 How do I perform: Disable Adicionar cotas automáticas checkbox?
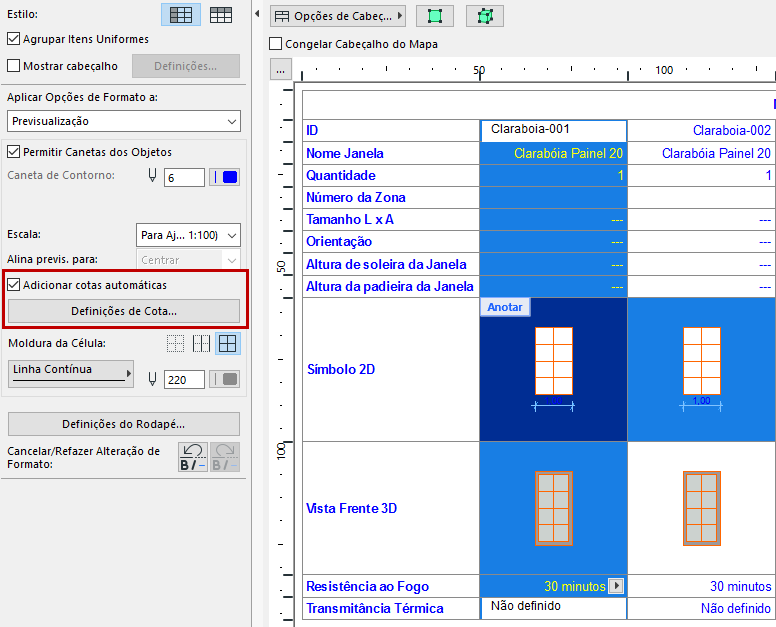click(14, 285)
